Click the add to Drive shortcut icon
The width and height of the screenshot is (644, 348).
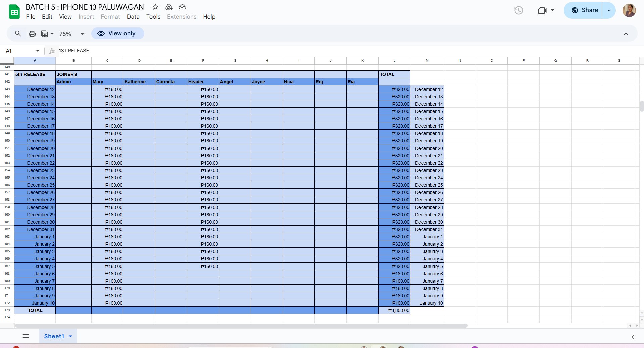[x=169, y=7]
